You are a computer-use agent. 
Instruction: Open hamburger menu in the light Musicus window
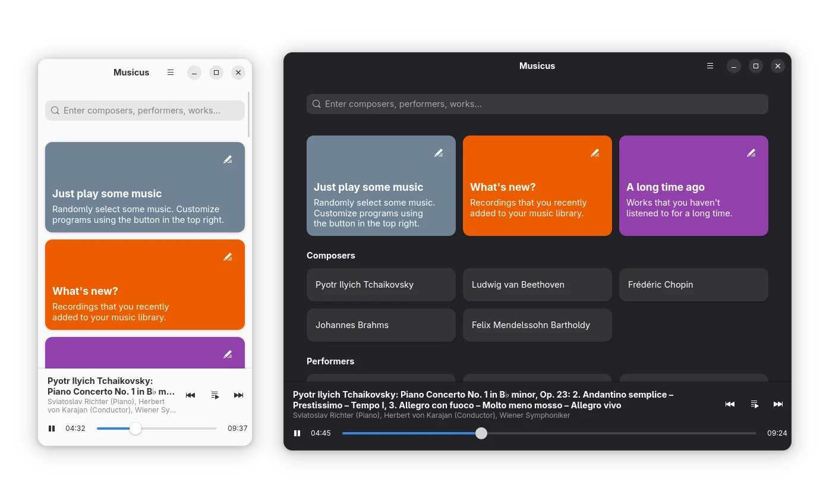171,73
